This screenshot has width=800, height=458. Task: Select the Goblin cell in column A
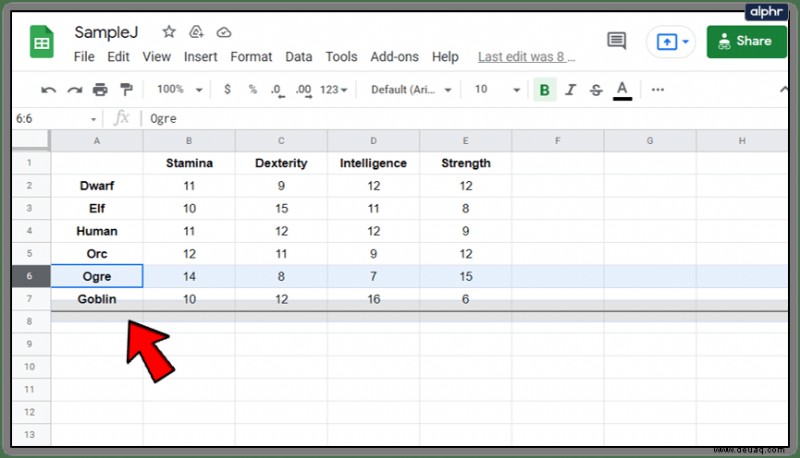coord(97,299)
